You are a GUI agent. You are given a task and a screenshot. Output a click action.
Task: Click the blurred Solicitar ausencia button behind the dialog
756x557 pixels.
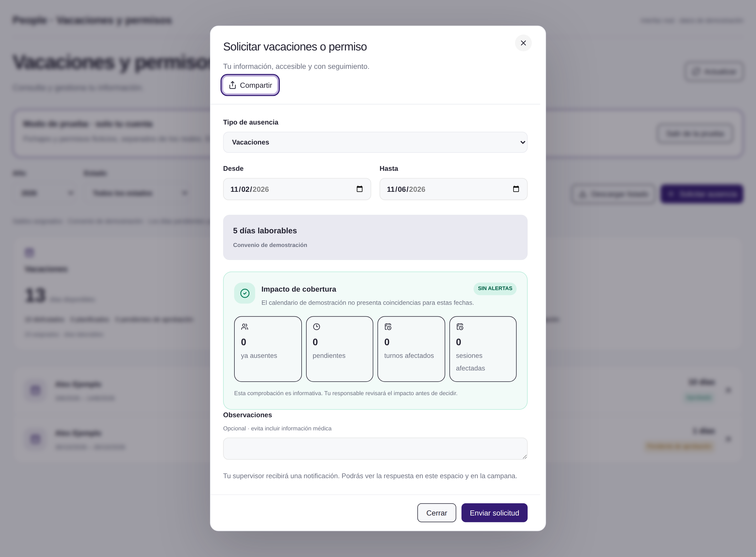(702, 194)
